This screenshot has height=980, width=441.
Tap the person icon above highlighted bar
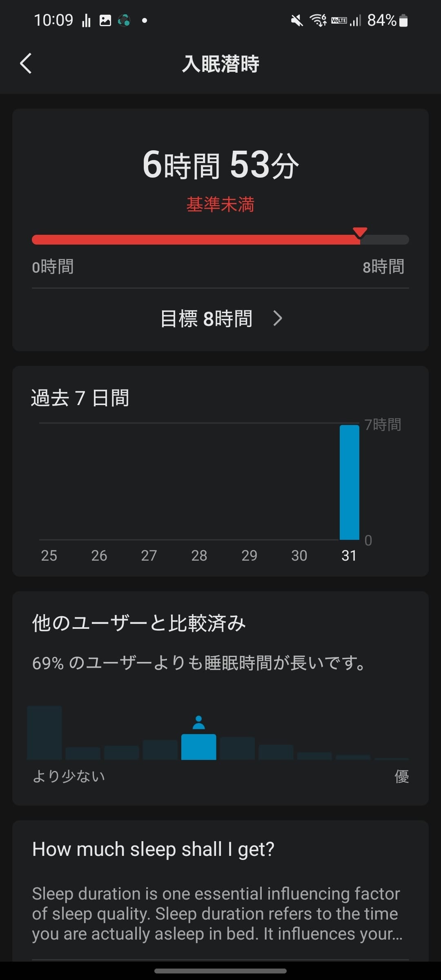[x=199, y=722]
